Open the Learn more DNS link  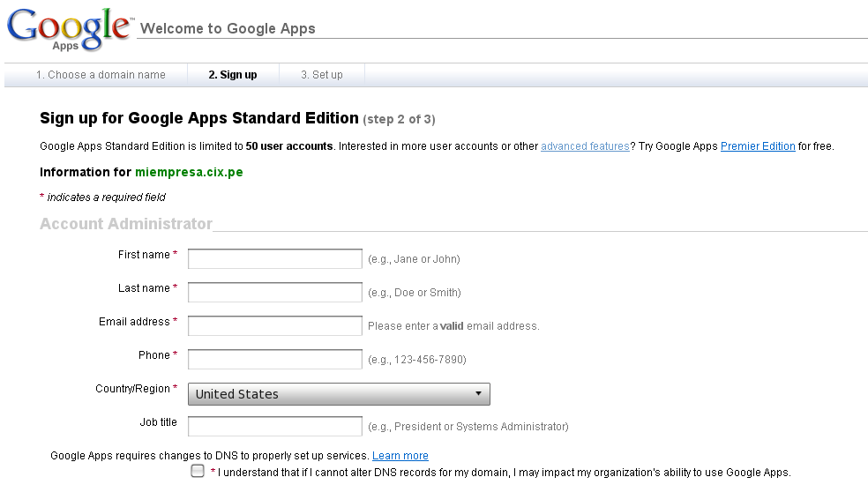click(400, 456)
